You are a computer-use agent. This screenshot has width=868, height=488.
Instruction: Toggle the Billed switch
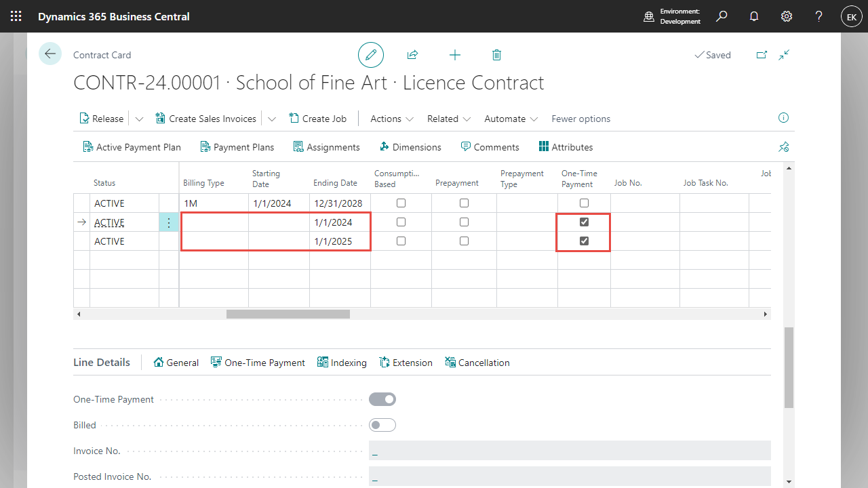click(382, 426)
